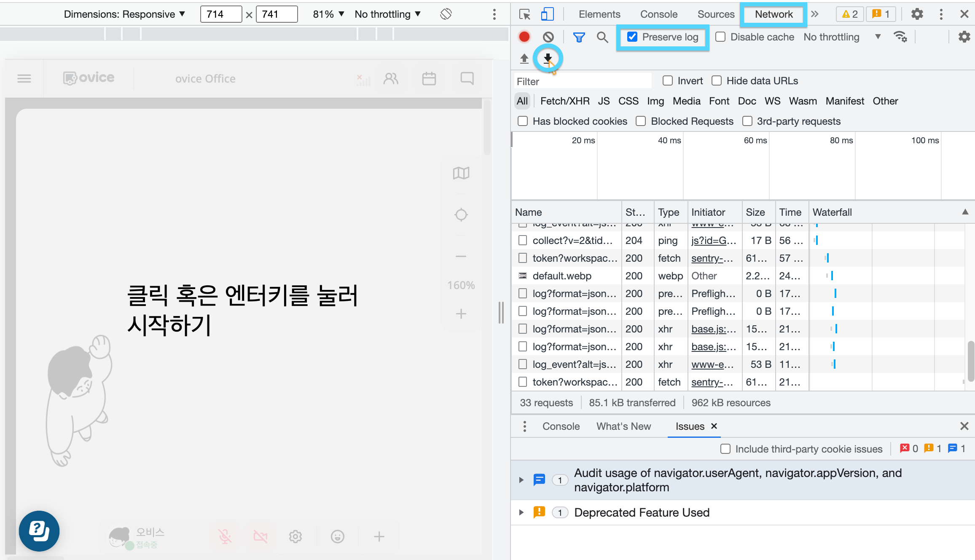Image resolution: width=975 pixels, height=560 pixels.
Task: Open drawer three-dot more tools menu
Action: (524, 426)
